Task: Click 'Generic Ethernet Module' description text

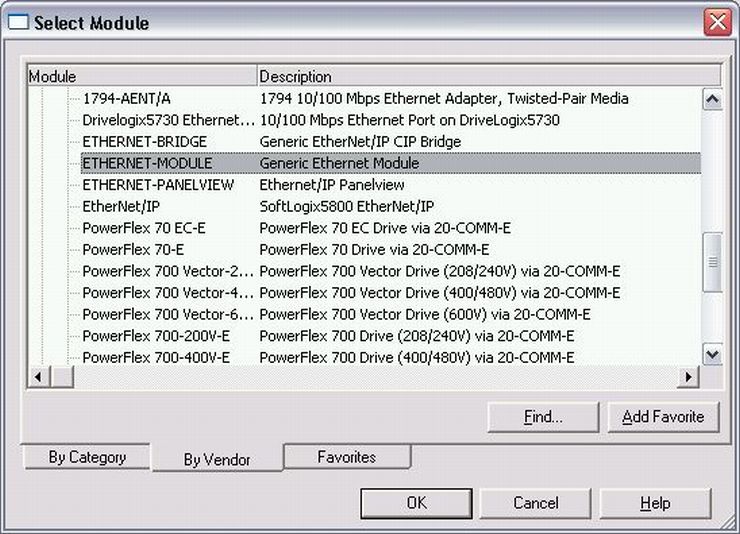Action: tap(339, 163)
